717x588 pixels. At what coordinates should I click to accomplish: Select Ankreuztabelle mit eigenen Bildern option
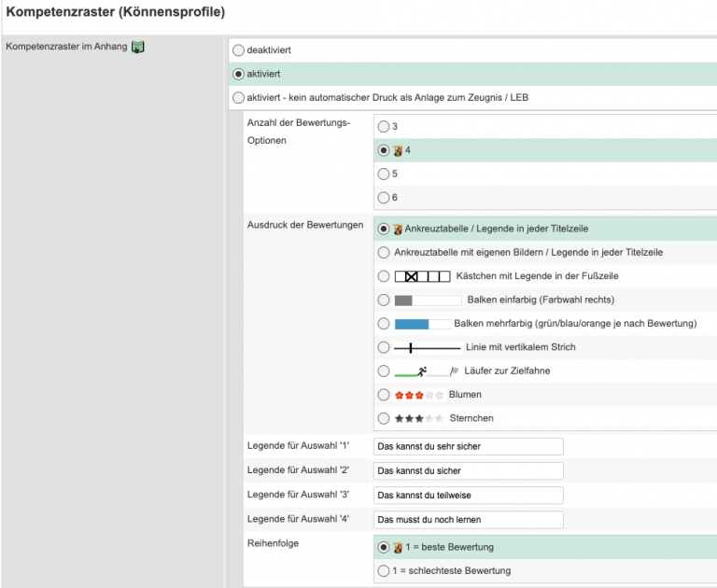click(x=383, y=252)
